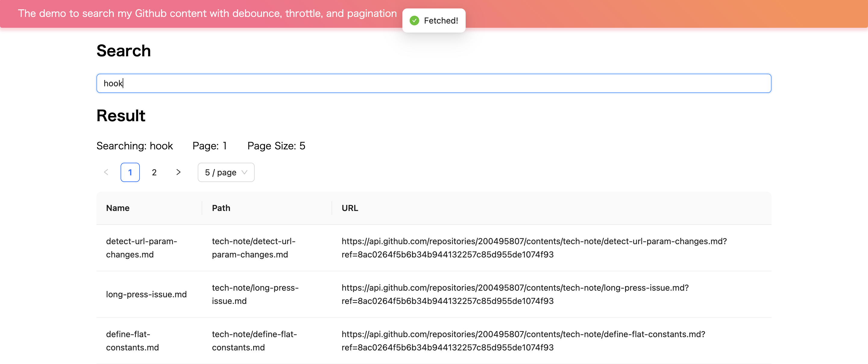The image size is (868, 364).
Task: Select the define-flat-constants.md name cell
Action: [x=132, y=340]
